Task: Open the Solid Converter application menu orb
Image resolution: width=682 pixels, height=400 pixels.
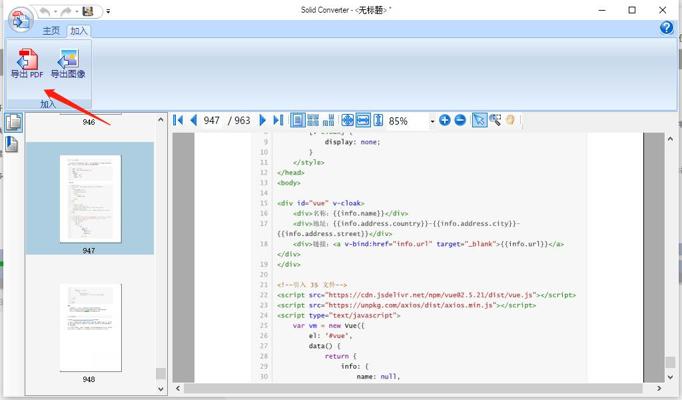Action: [x=21, y=20]
